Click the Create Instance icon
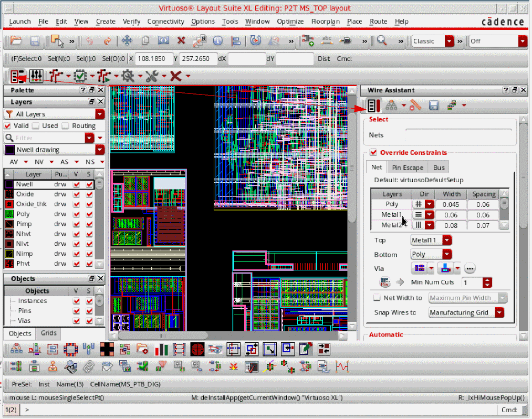The height and width of the screenshot is (419, 532). point(308,40)
